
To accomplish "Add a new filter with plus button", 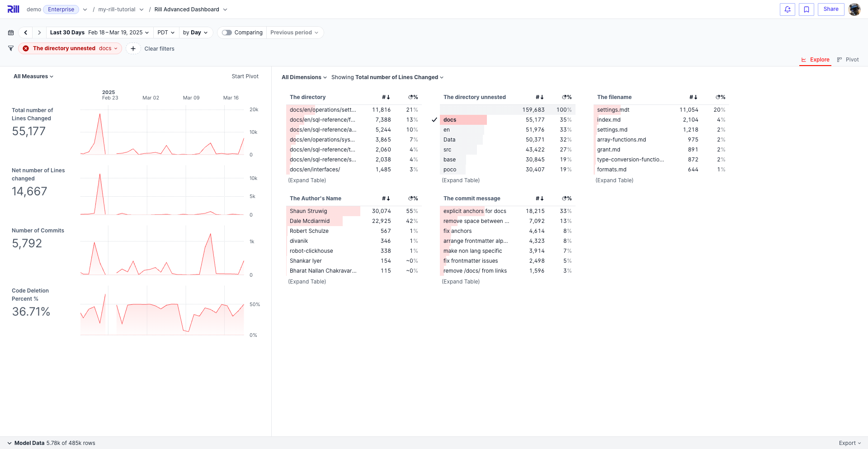I will coord(133,49).
